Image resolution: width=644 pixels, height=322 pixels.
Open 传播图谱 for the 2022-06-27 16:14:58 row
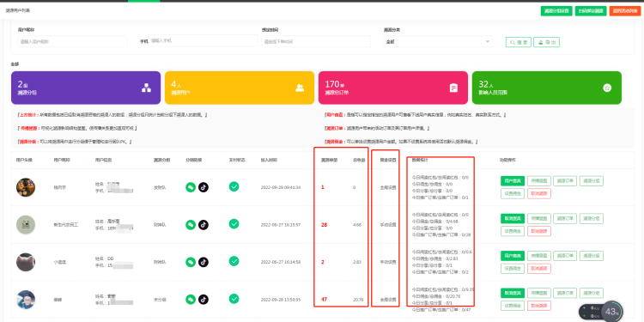[539, 256]
